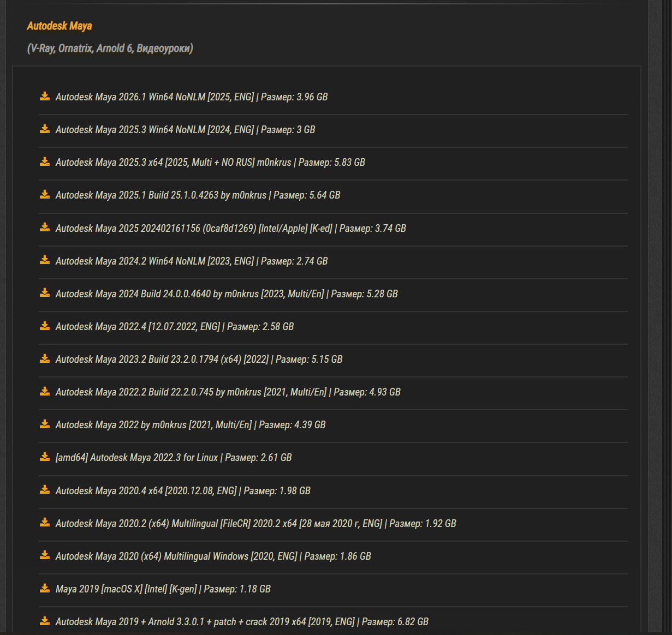Click download icon for Maya 2020.2 FileCR
This screenshot has width=672, height=635.
point(45,523)
